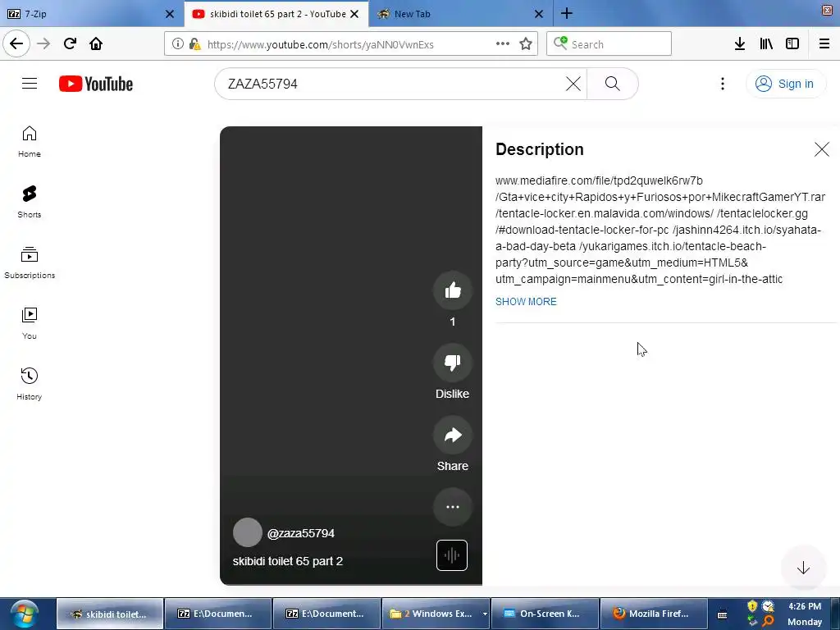Open Mozilla Firefox taskbar item

coord(653,614)
